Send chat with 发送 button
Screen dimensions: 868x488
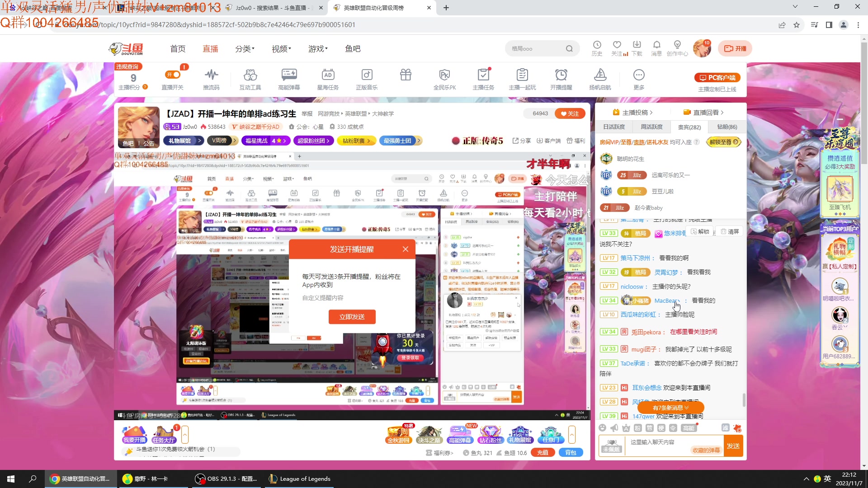[733, 446]
